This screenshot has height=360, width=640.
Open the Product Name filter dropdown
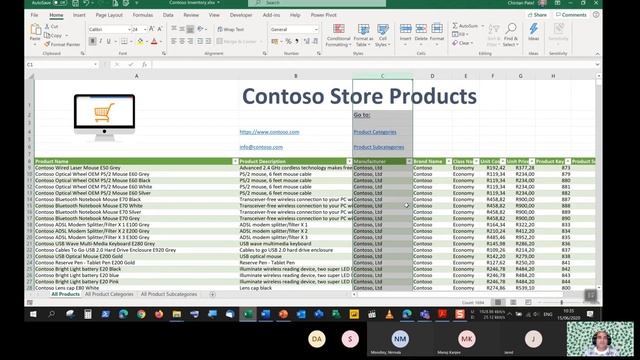[235, 162]
